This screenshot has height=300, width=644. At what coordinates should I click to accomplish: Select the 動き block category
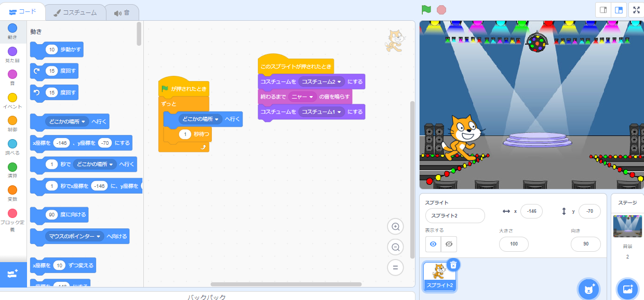[12, 32]
